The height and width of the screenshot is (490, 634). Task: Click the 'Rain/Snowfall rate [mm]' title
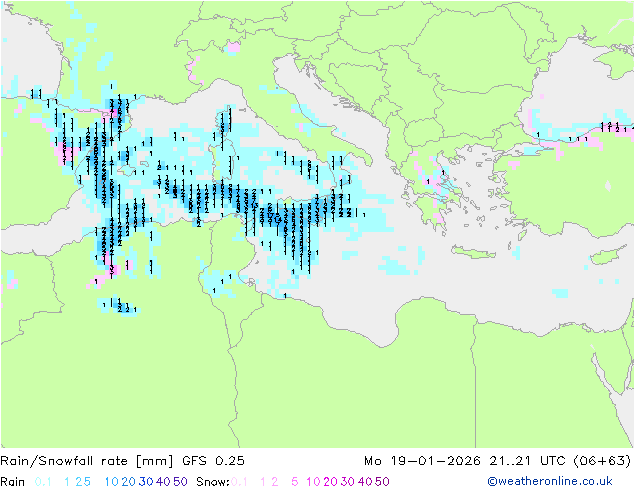tap(87, 461)
